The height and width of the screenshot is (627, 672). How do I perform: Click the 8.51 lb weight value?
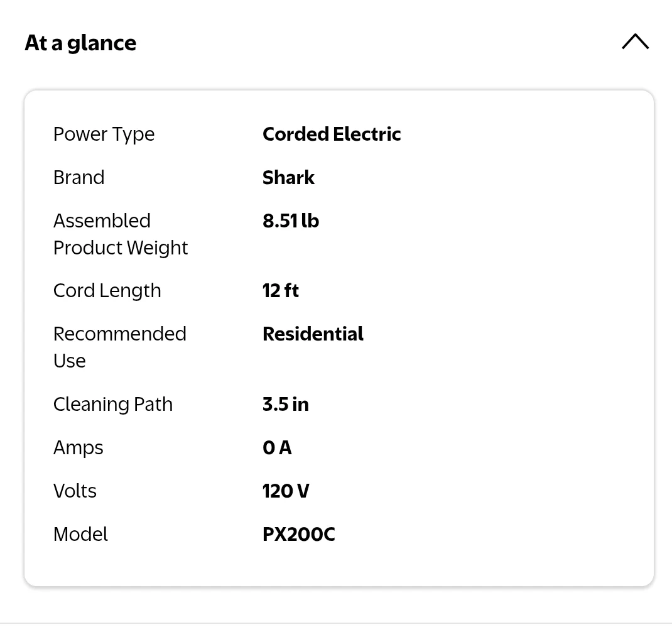pos(290,221)
